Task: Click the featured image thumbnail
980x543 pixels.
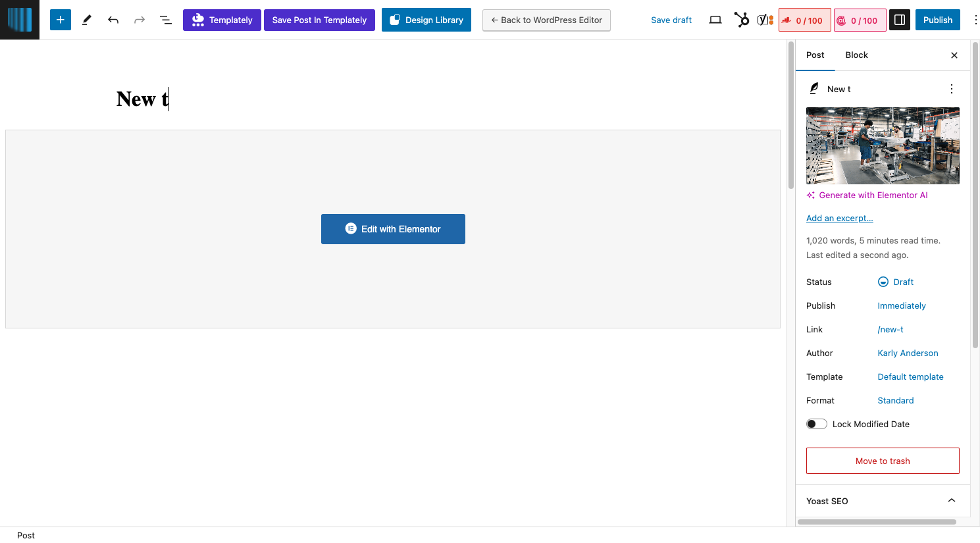Action: click(883, 145)
